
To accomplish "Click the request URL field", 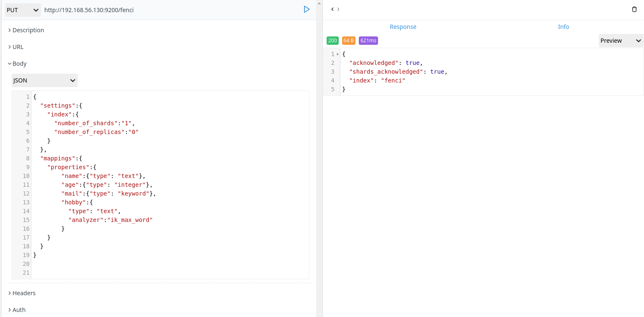I will tap(125, 9).
